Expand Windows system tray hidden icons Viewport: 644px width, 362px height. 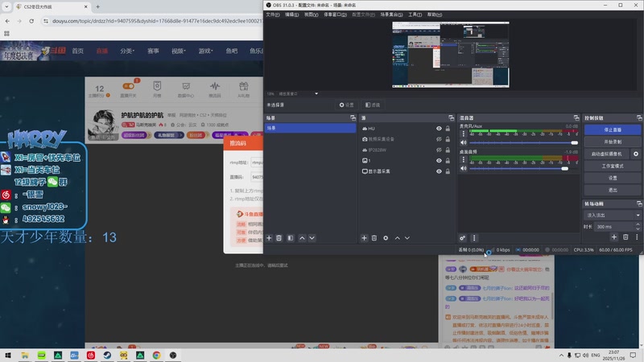pos(561,356)
